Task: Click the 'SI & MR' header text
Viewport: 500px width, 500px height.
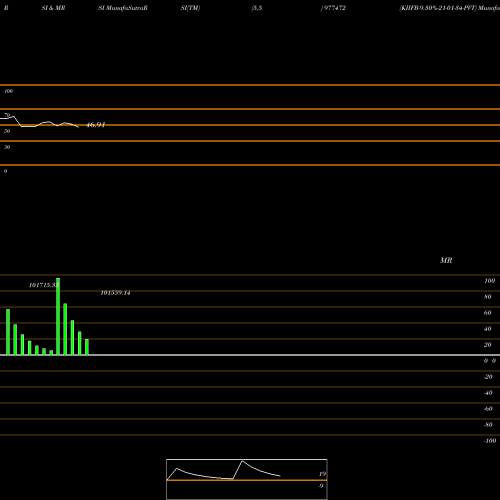Action: [x=53, y=8]
